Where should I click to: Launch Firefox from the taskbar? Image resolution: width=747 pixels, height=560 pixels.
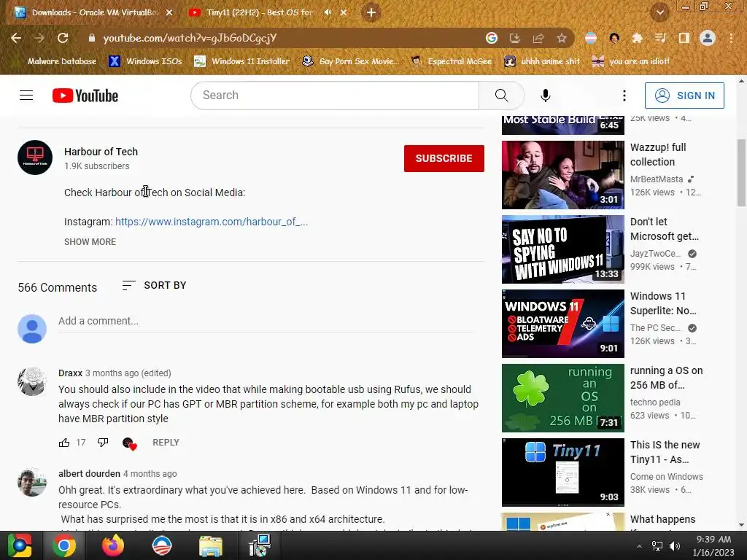(x=113, y=545)
